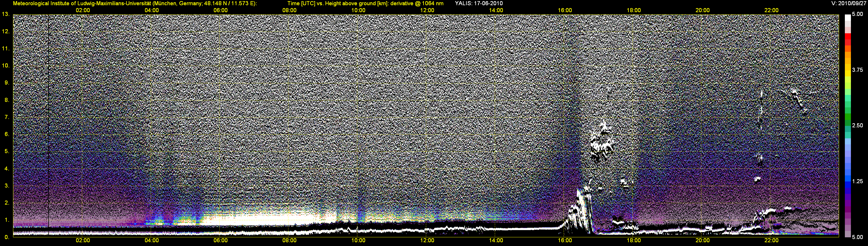The image size is (868, 246).
Task: Click the 14:00 label on the top time axis
Action: click(x=496, y=10)
